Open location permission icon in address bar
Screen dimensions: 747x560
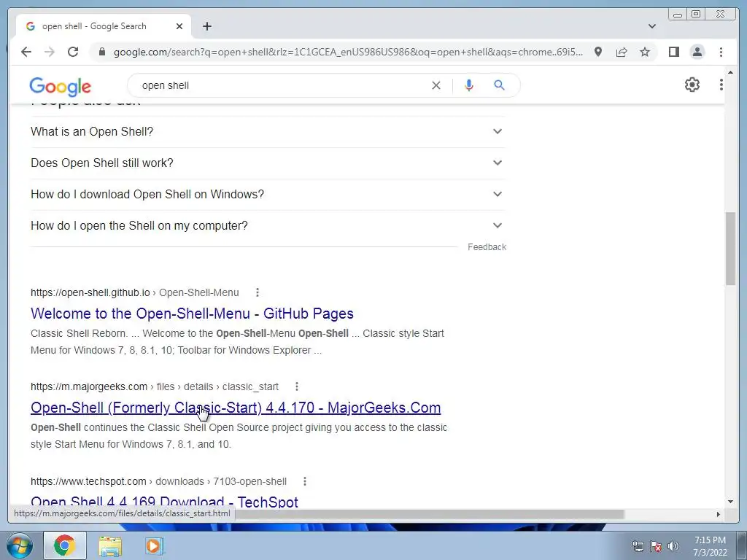pos(598,52)
